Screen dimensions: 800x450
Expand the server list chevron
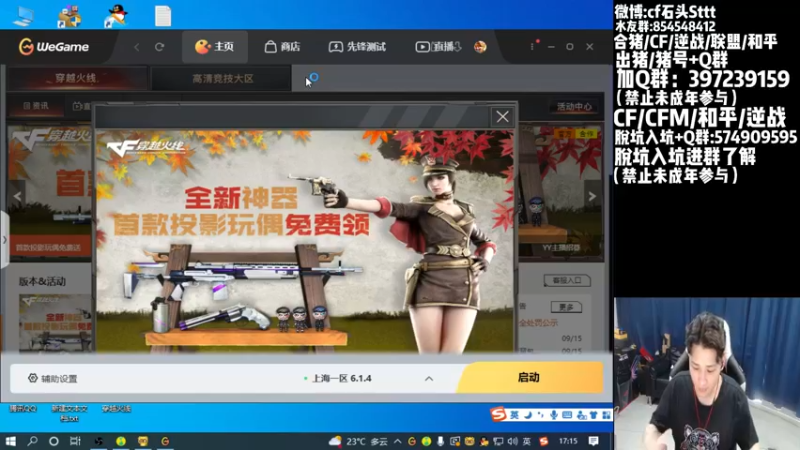429,379
